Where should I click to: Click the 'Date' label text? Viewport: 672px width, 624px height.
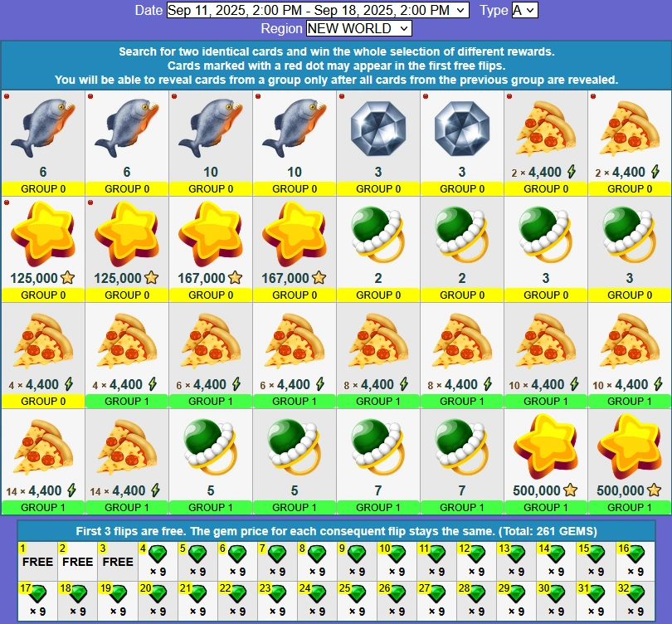tap(149, 10)
